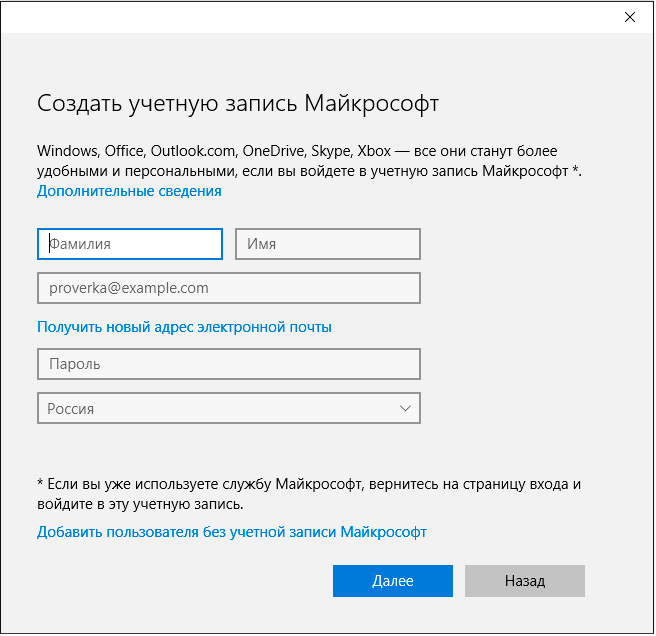The image size is (656, 636).
Task: Click into the Имя field
Action: [328, 244]
